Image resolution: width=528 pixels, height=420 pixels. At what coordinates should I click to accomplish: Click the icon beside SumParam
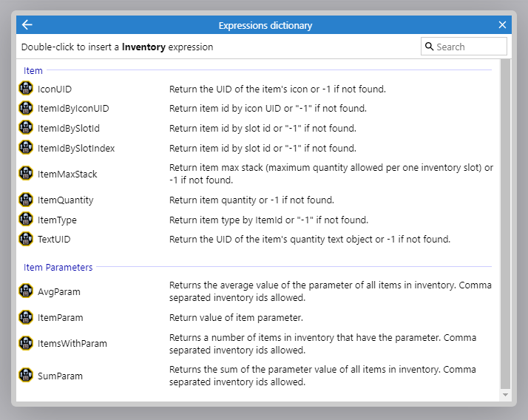coord(26,376)
